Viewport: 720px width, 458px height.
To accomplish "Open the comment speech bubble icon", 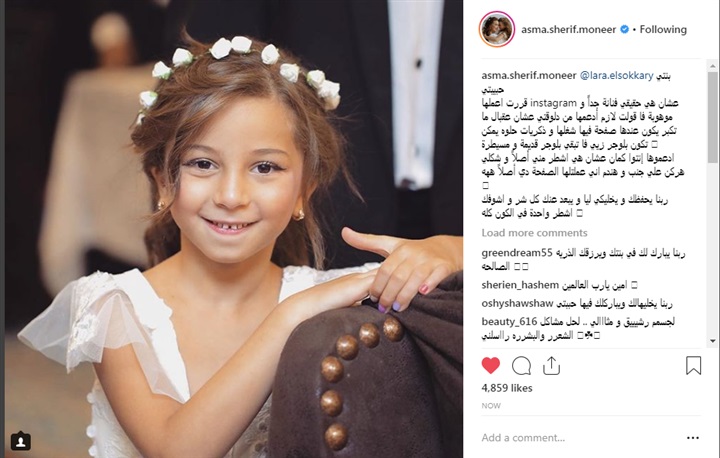I will 521,366.
